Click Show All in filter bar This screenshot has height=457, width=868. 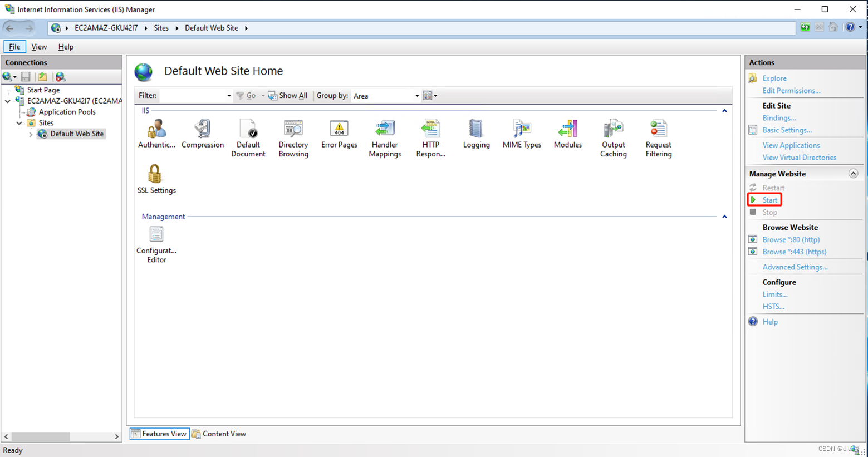tap(288, 96)
